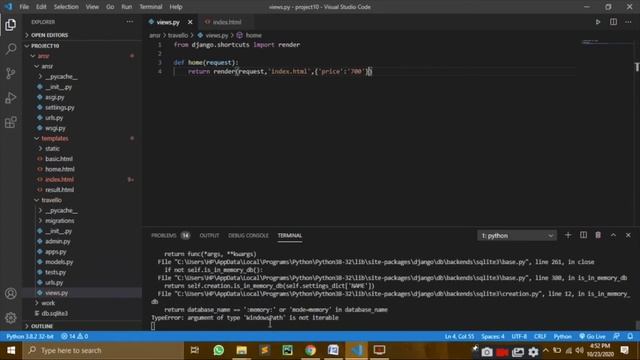This screenshot has height=360, width=640.
Task: Click Windows Start button
Action: click(11, 350)
